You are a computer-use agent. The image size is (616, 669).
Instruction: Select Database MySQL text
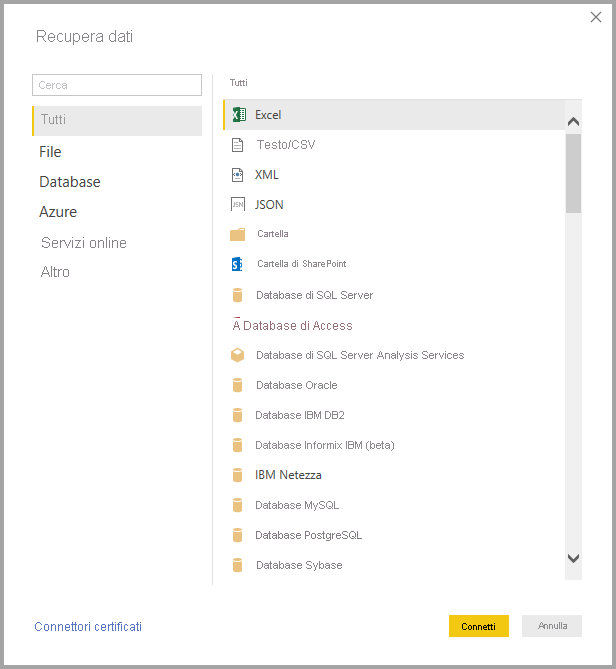[x=297, y=505]
